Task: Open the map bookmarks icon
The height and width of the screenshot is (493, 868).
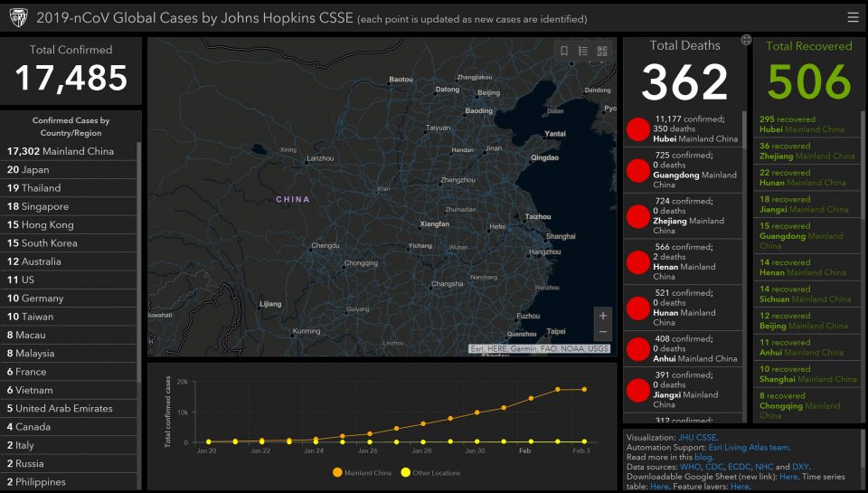Action: click(564, 52)
